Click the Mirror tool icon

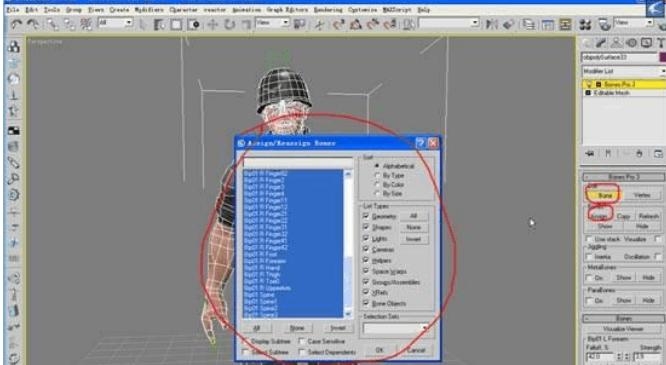point(491,24)
